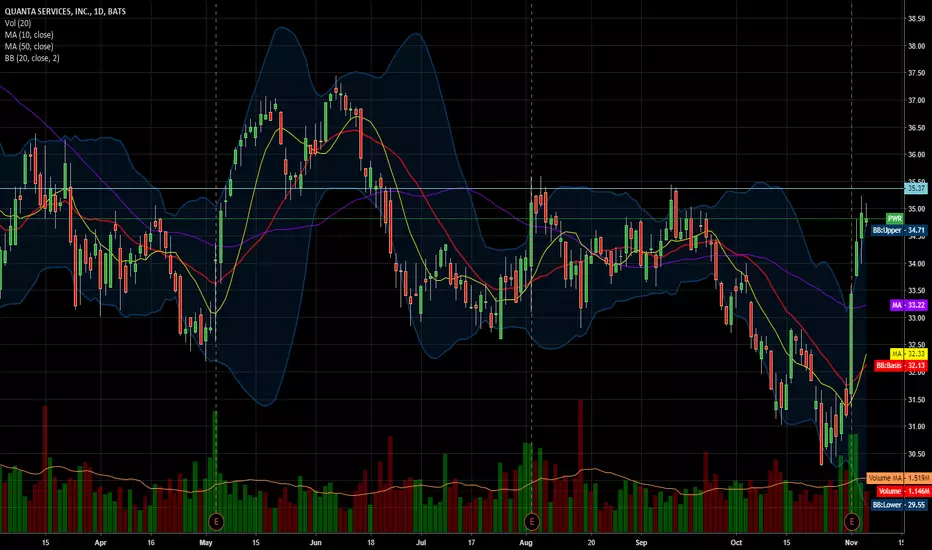Click the purple MA 33.22 label
Image resolution: width=932 pixels, height=550 pixels.
908,305
